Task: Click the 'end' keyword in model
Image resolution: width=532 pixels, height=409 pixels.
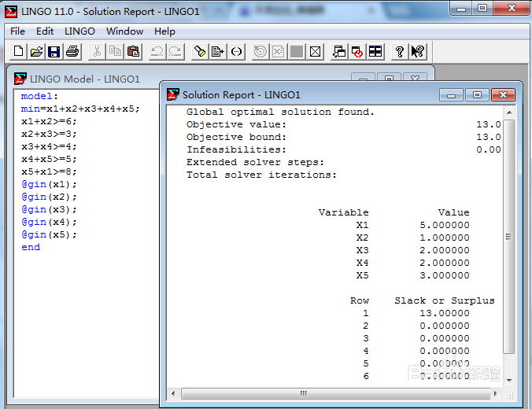Action: [x=31, y=247]
